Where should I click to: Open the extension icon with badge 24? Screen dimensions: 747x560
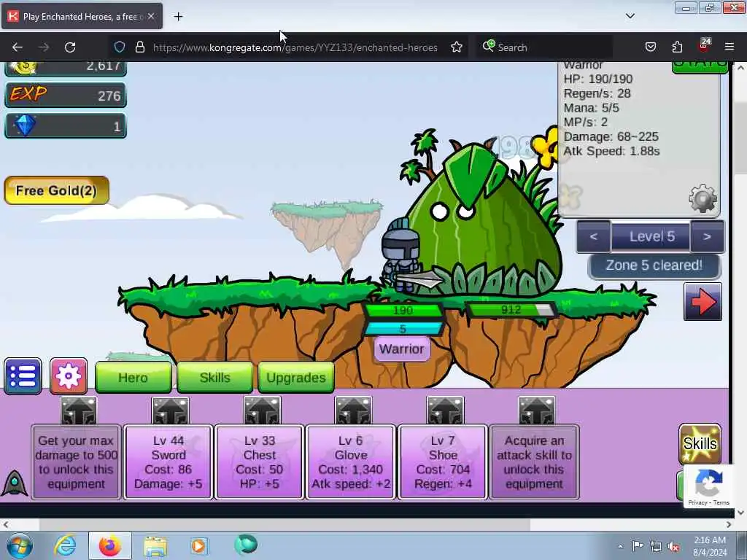tap(704, 46)
